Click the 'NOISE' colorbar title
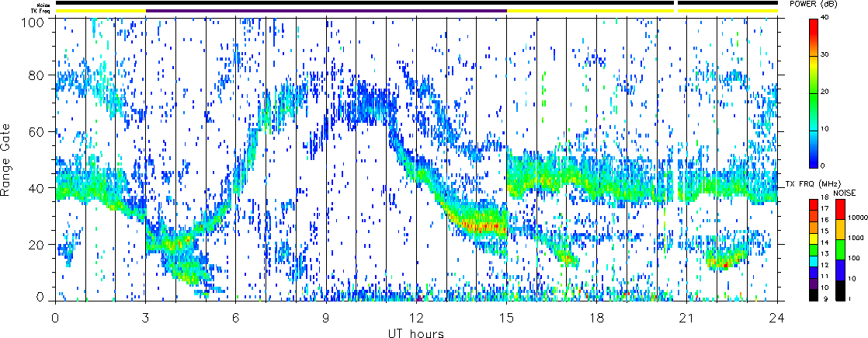Image resolution: width=868 pixels, height=338 pixels. [x=846, y=193]
